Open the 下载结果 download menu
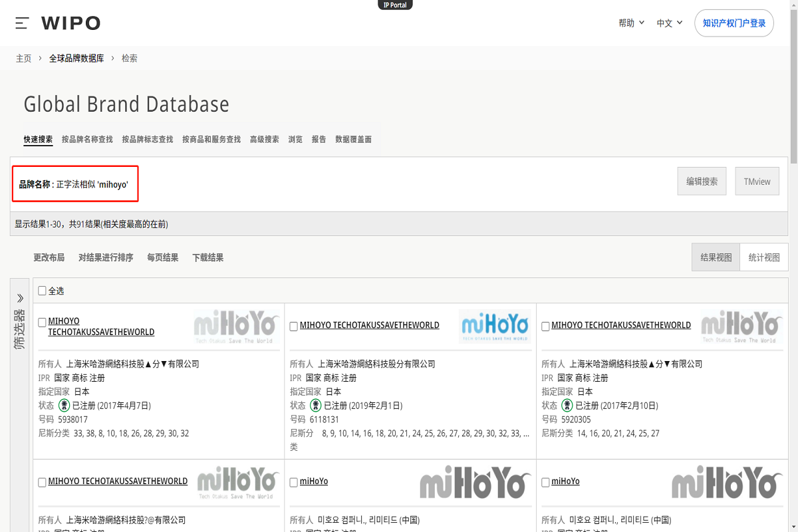 click(208, 257)
